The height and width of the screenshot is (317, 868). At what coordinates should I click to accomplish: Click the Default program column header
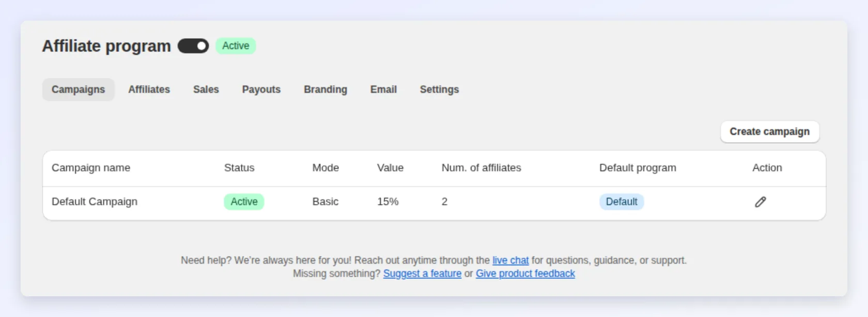pyautogui.click(x=638, y=168)
